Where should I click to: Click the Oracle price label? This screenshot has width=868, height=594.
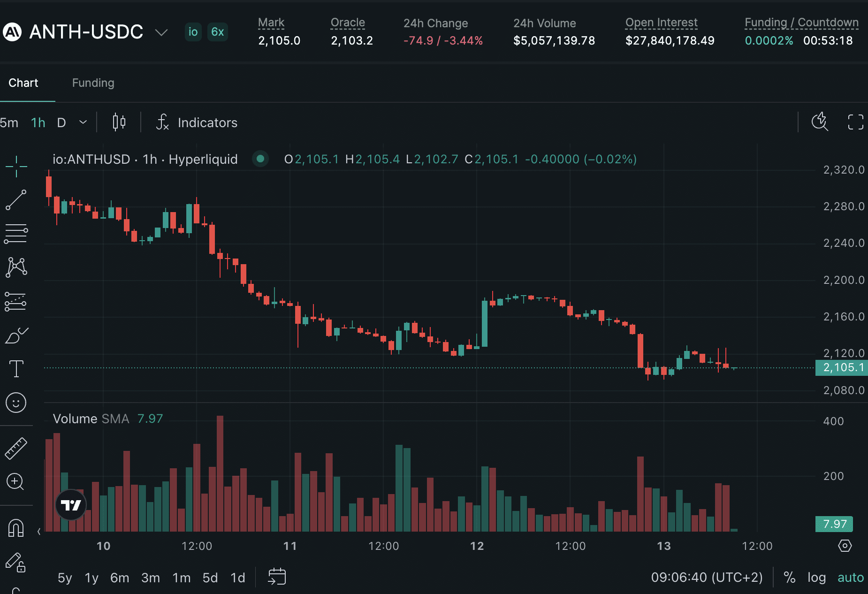tap(348, 23)
